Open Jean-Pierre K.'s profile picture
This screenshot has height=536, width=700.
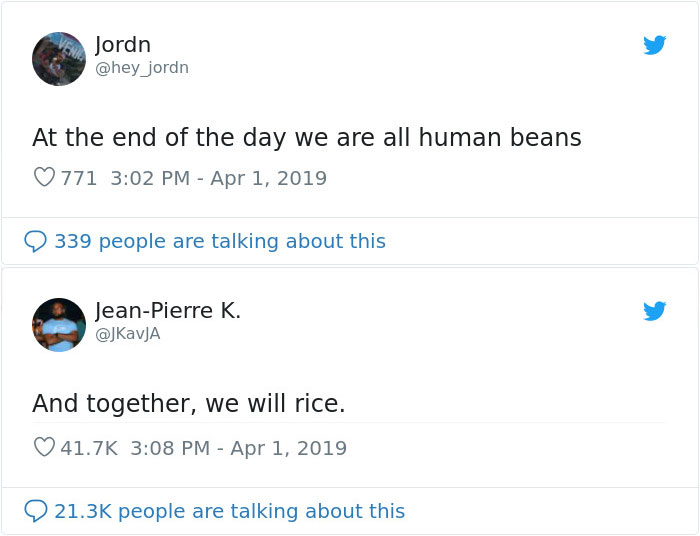click(59, 324)
